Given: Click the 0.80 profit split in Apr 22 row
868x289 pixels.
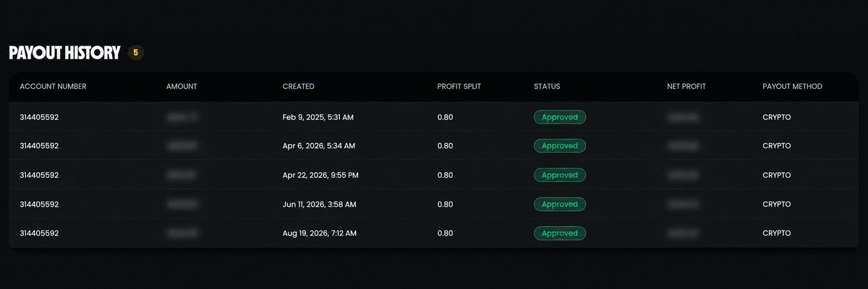Looking at the screenshot, I should pos(446,175).
